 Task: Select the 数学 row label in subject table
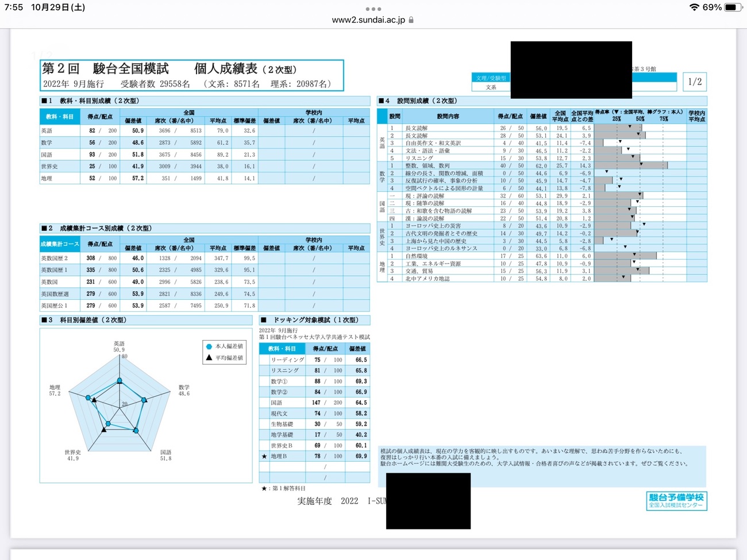[47, 142]
